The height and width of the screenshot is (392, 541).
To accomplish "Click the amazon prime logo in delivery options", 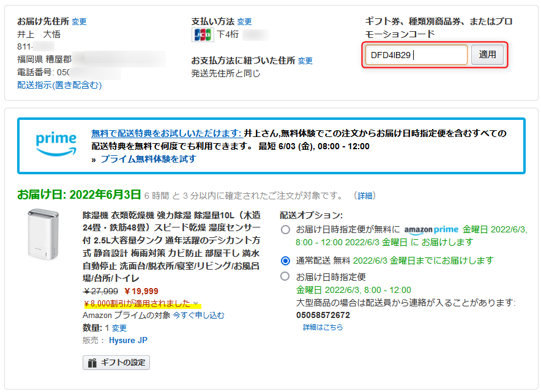I will coord(431,230).
